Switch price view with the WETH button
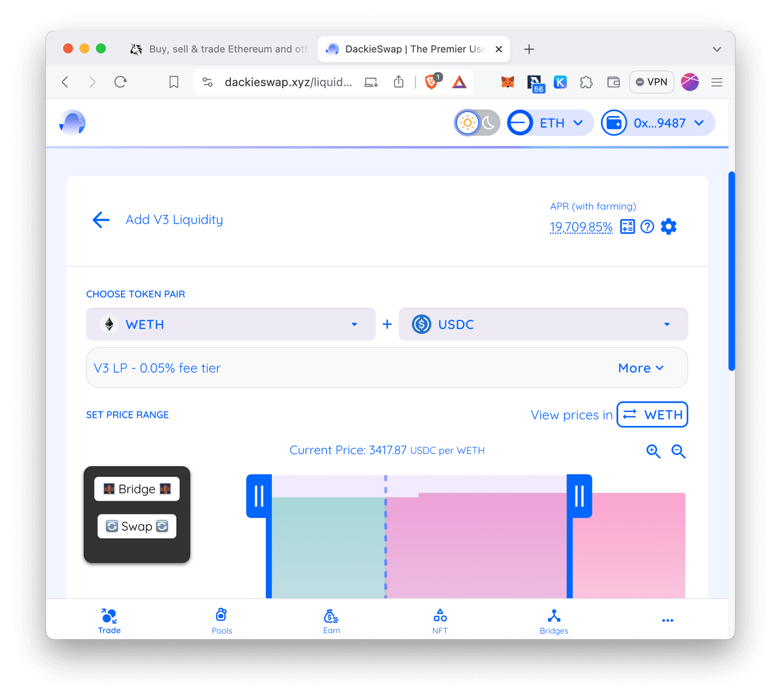The image size is (781, 700). click(652, 415)
